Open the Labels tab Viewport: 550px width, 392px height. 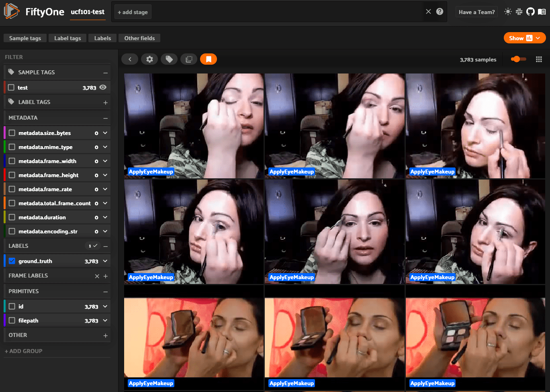pos(102,38)
